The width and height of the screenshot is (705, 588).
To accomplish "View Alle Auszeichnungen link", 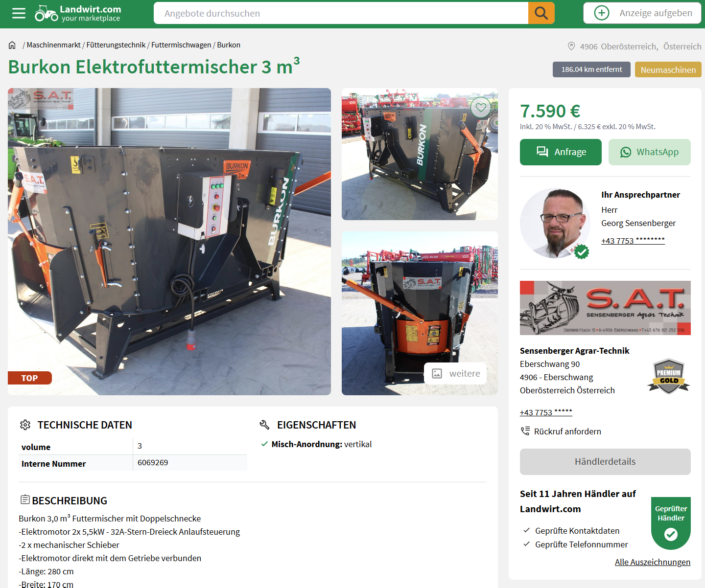I will tap(653, 562).
